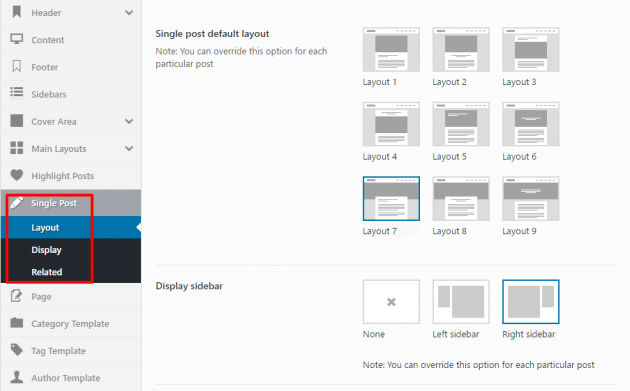Select the Layout 1 thumbnail

point(391,49)
